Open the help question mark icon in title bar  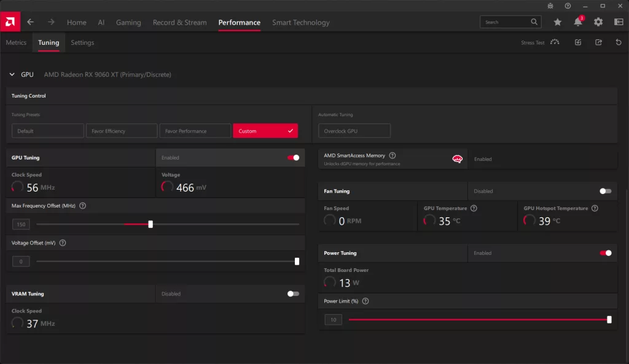[x=568, y=6]
